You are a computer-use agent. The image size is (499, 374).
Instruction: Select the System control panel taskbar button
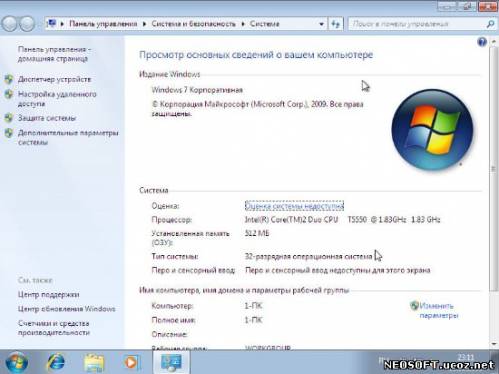(171, 362)
